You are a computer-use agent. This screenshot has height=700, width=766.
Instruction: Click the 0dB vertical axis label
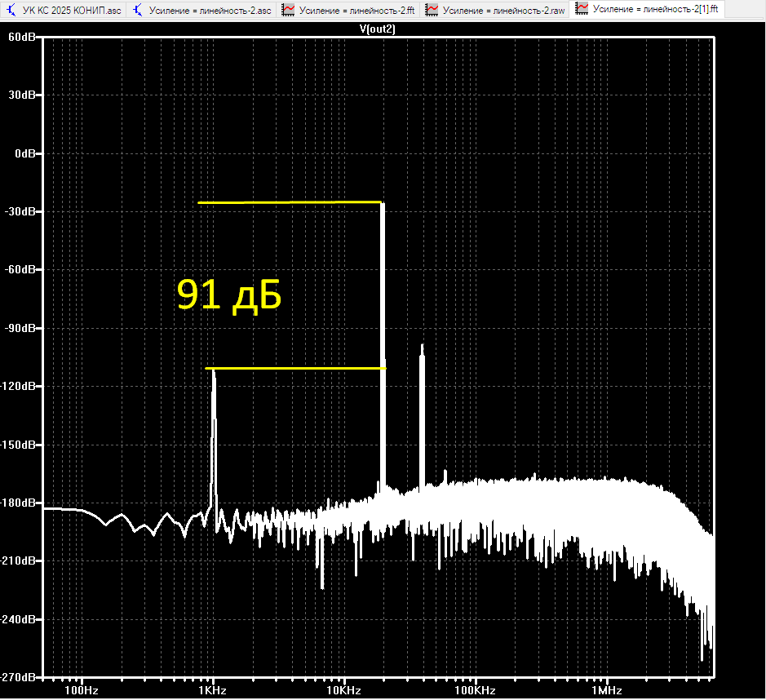click(25, 153)
